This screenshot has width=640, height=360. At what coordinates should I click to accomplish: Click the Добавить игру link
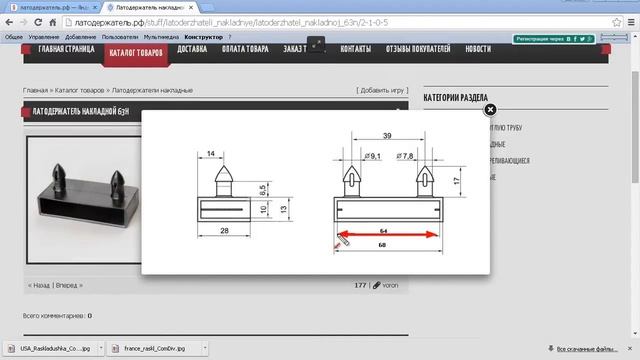pos(382,90)
